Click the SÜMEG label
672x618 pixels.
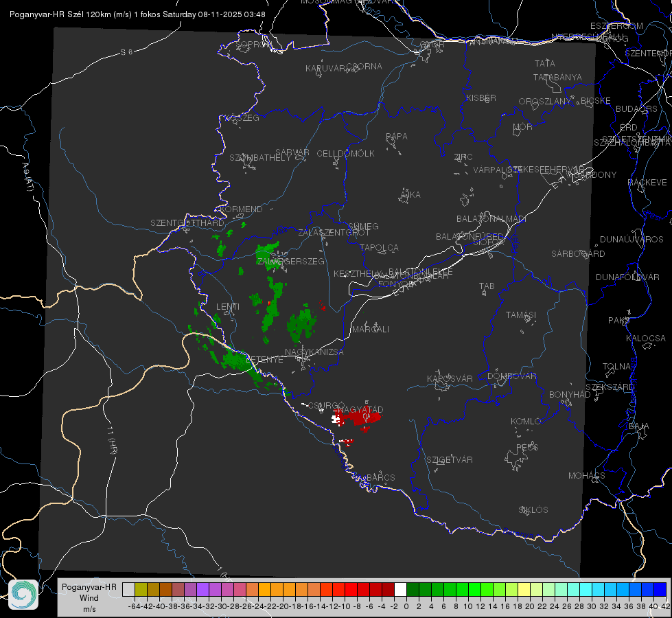[x=363, y=226]
